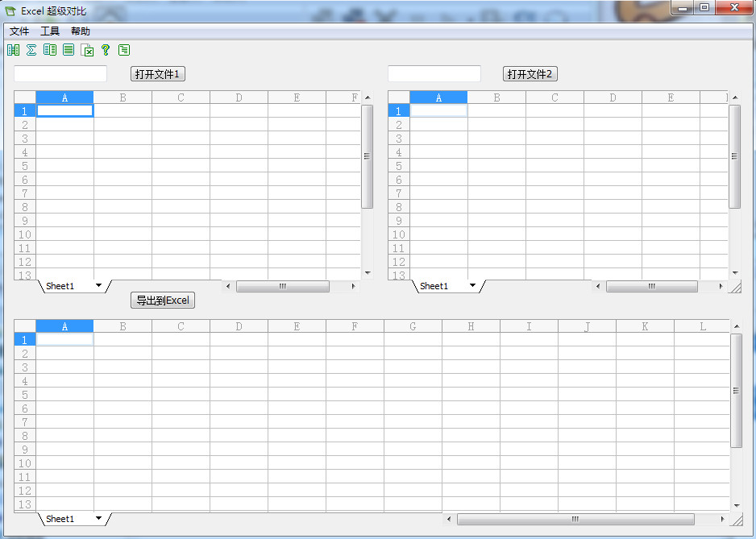Viewport: 756px width, 539px height.
Task: Click the indented text list icon
Action: (x=124, y=50)
